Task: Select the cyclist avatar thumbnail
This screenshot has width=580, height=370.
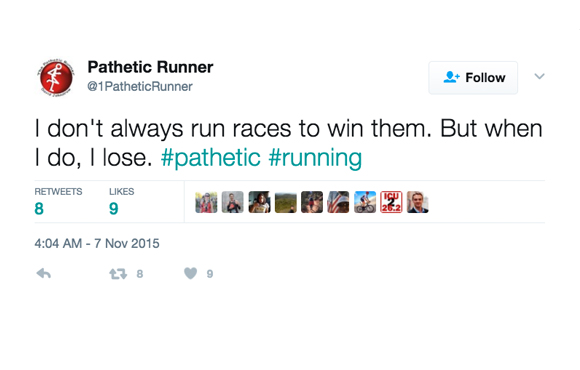Action: (x=365, y=202)
